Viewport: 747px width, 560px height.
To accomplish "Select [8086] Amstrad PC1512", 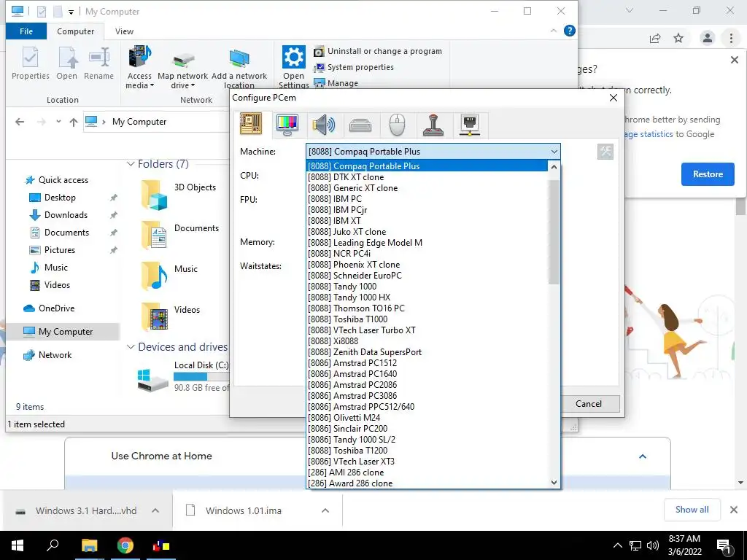I will (427, 363).
